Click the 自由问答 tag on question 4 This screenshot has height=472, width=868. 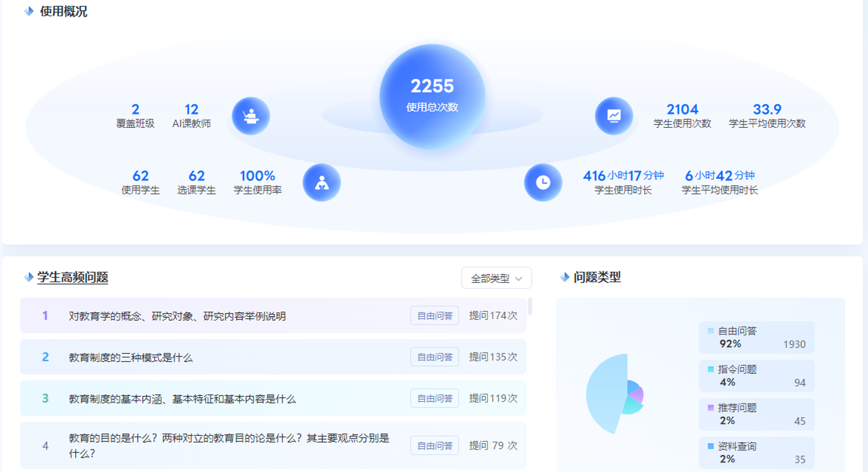tap(434, 445)
